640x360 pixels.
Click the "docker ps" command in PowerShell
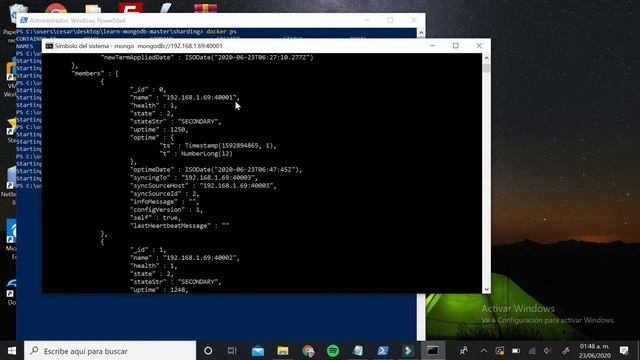pyautogui.click(x=221, y=31)
